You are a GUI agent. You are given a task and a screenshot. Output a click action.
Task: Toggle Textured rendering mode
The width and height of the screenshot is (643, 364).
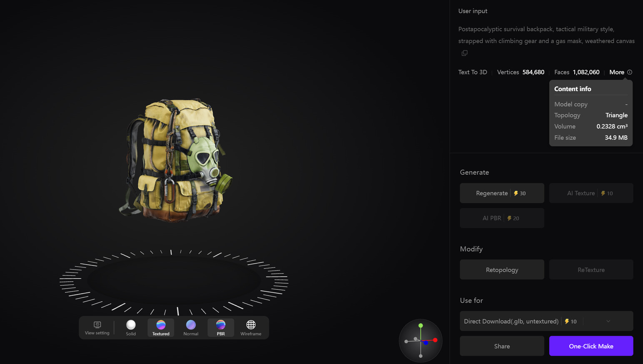[161, 327]
